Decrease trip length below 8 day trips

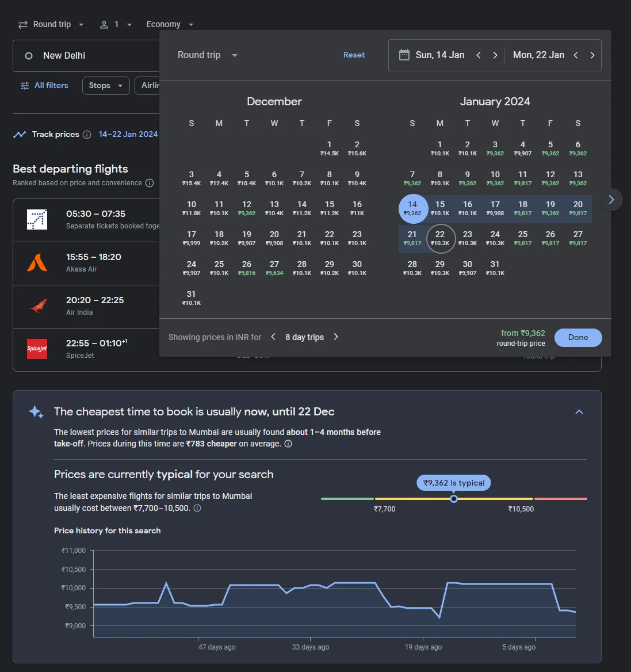[273, 337]
